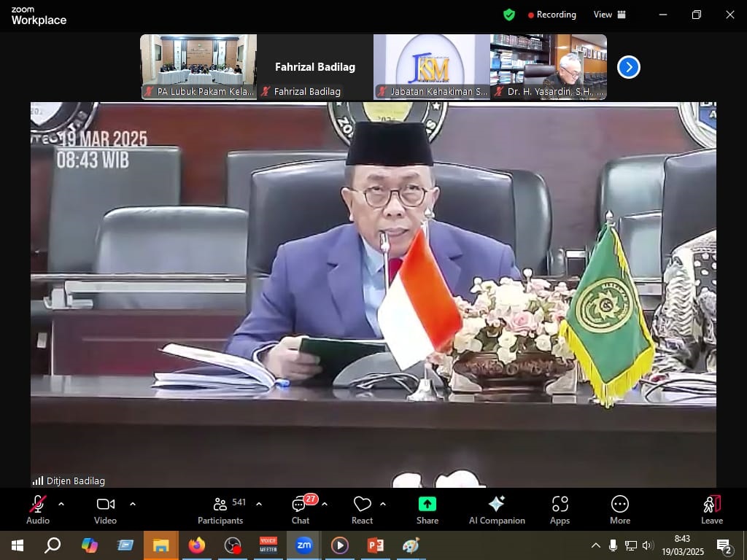Leave the meeting
747x560 pixels.
[x=711, y=510]
